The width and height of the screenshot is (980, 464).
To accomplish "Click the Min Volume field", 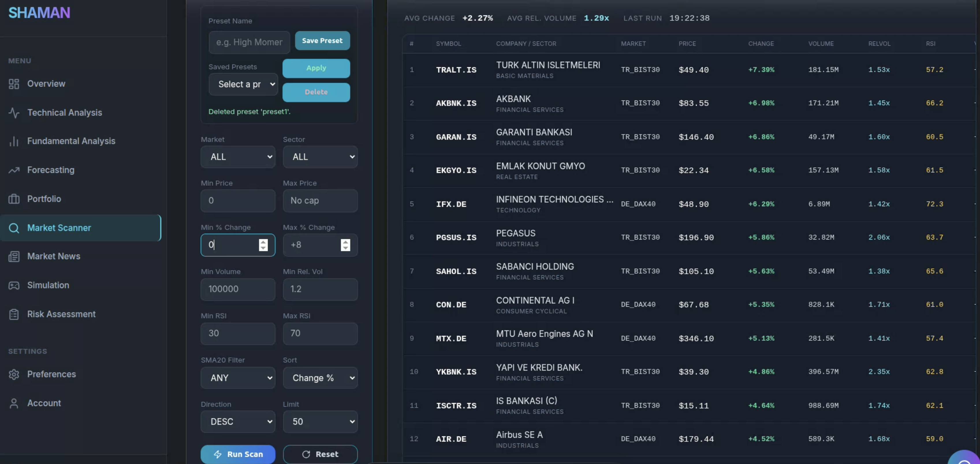I will point(238,289).
